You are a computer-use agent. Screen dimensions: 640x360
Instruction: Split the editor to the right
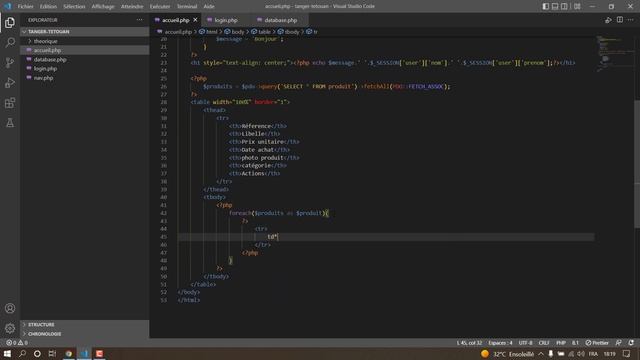[620, 20]
